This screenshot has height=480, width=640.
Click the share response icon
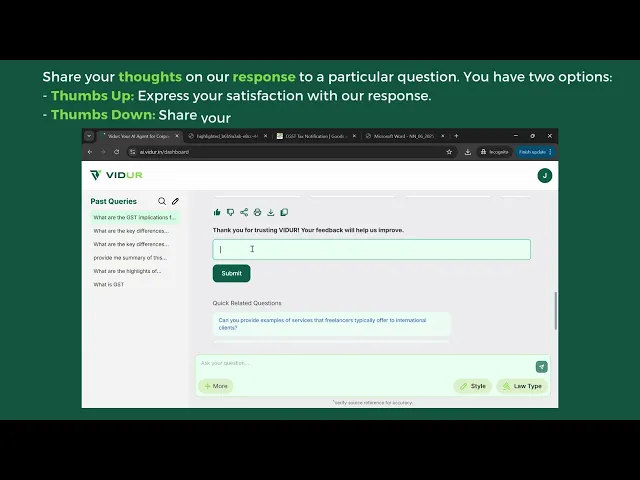point(244,212)
